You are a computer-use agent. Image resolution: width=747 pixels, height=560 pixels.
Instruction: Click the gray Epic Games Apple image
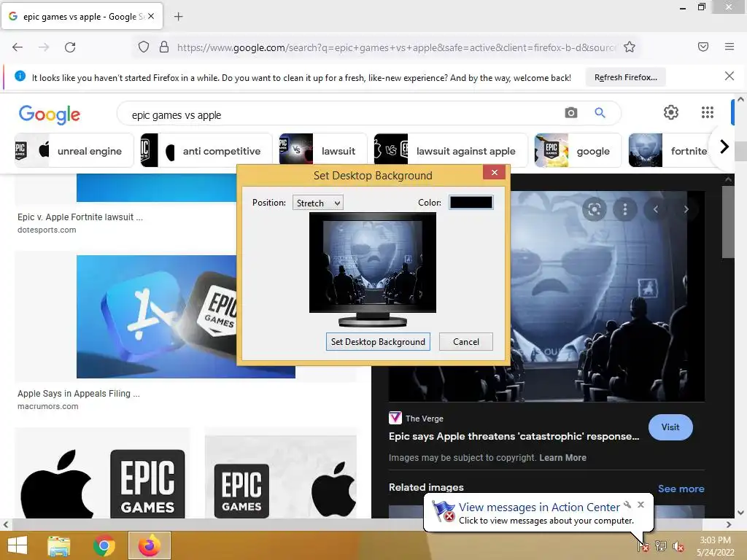281,477
